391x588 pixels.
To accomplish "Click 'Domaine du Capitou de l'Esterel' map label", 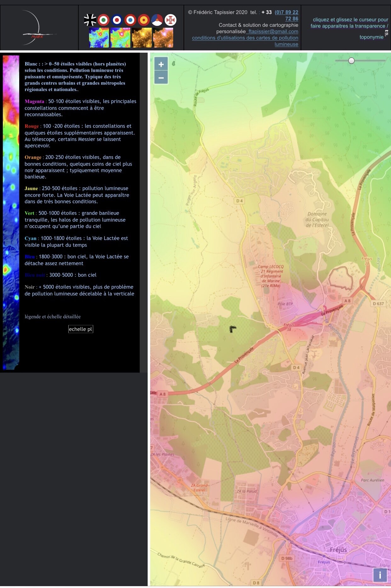I will tap(317, 220).
